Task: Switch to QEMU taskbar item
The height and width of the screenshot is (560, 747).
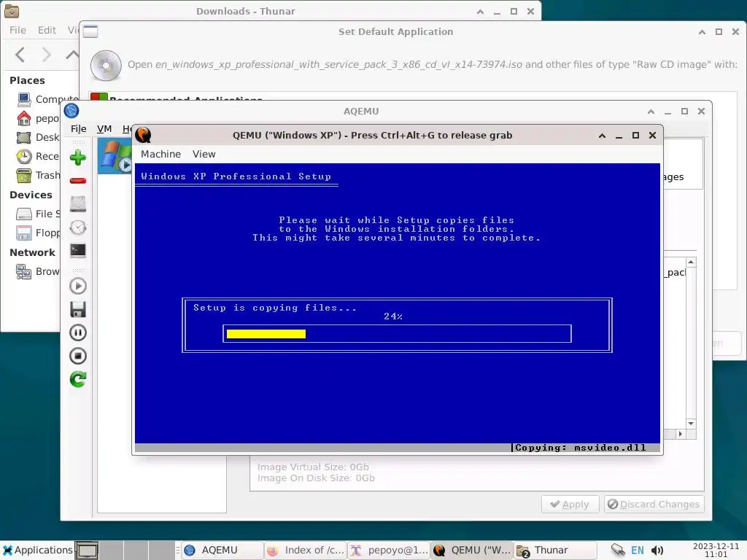Action: [x=472, y=550]
